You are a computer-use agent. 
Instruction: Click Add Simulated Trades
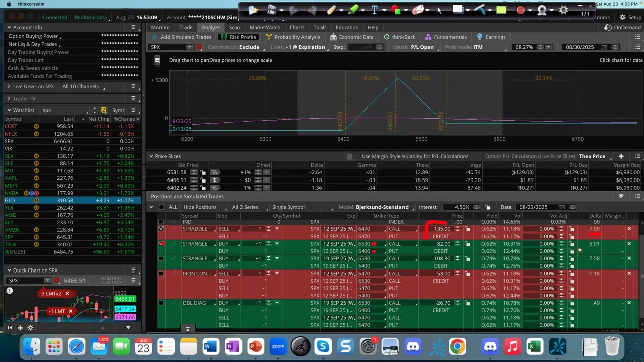pyautogui.click(x=182, y=37)
